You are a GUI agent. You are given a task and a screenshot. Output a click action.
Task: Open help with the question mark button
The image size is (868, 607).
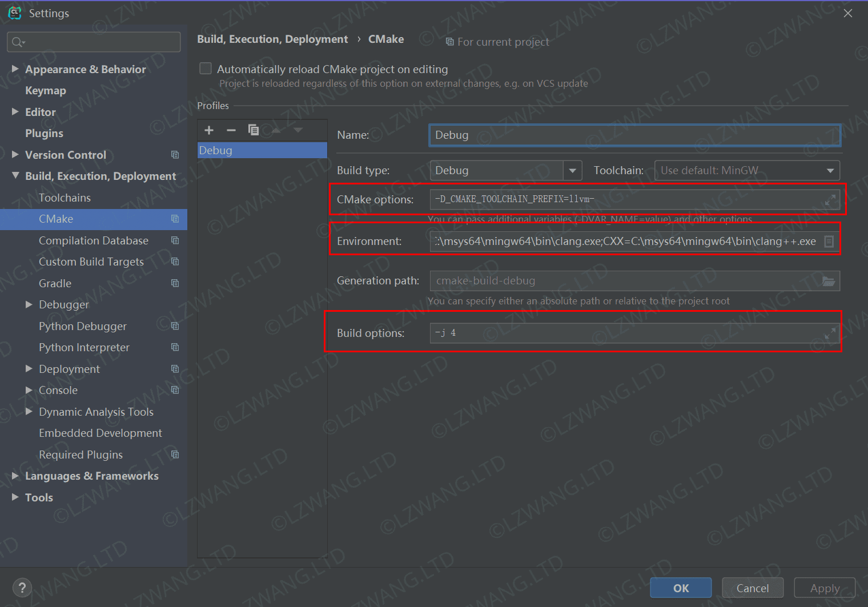click(22, 588)
